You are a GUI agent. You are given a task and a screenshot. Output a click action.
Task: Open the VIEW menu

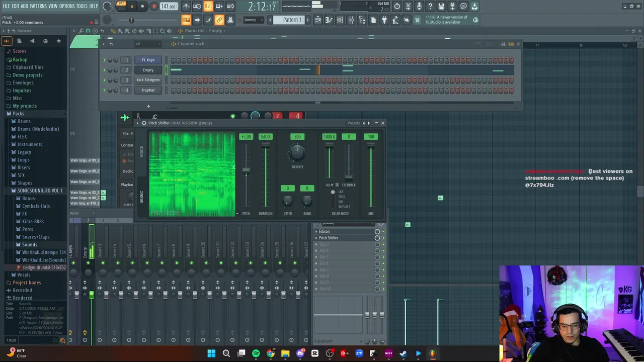[53, 6]
